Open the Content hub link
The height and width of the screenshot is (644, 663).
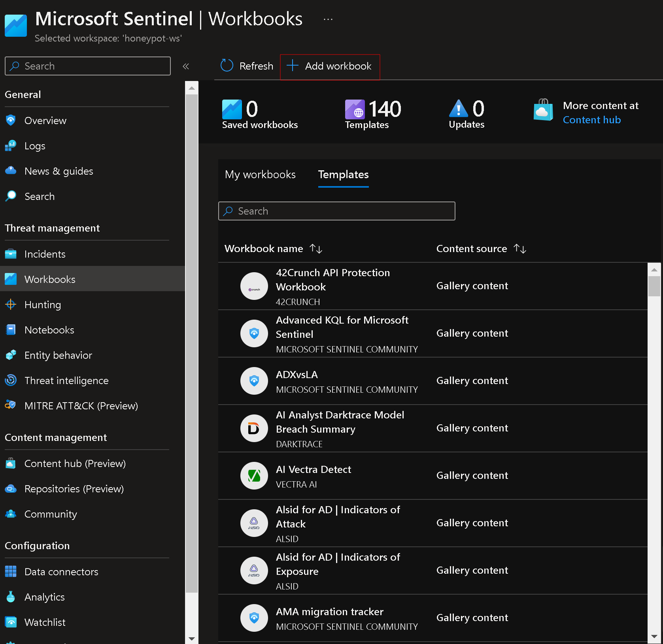591,120
